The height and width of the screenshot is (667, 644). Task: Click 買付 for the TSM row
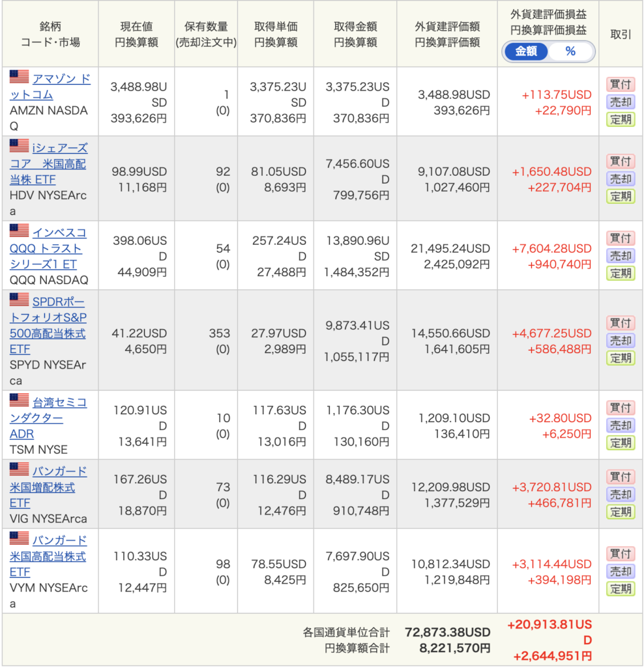pyautogui.click(x=621, y=408)
